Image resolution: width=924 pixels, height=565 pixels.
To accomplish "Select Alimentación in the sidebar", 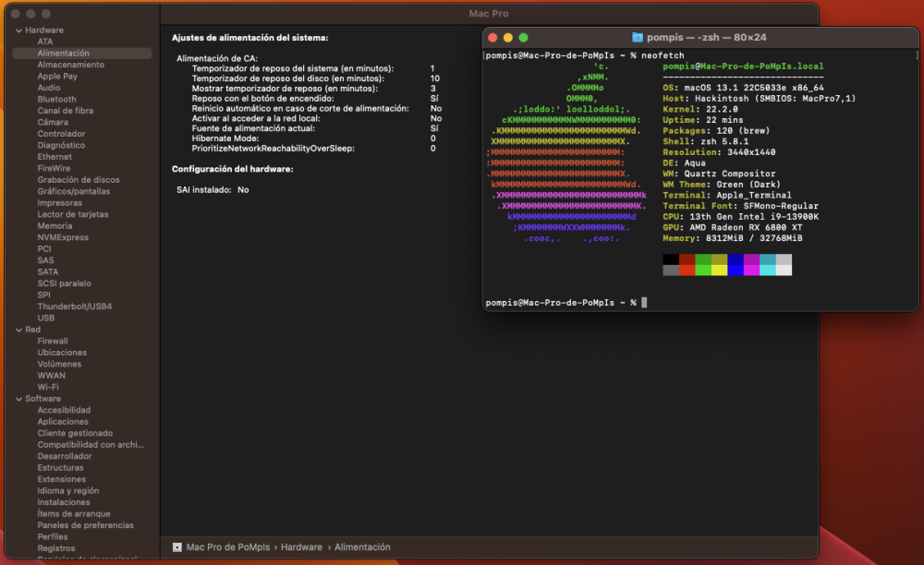I will click(82, 53).
